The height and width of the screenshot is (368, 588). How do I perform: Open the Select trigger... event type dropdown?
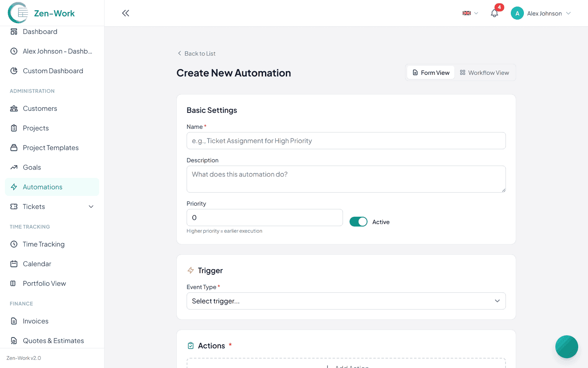(x=346, y=301)
